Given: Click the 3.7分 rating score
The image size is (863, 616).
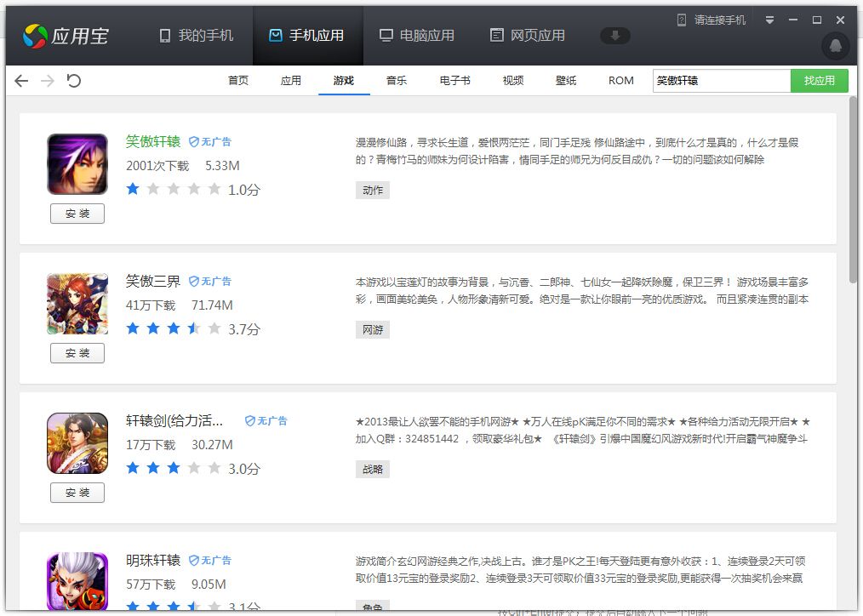Looking at the screenshot, I should point(243,330).
